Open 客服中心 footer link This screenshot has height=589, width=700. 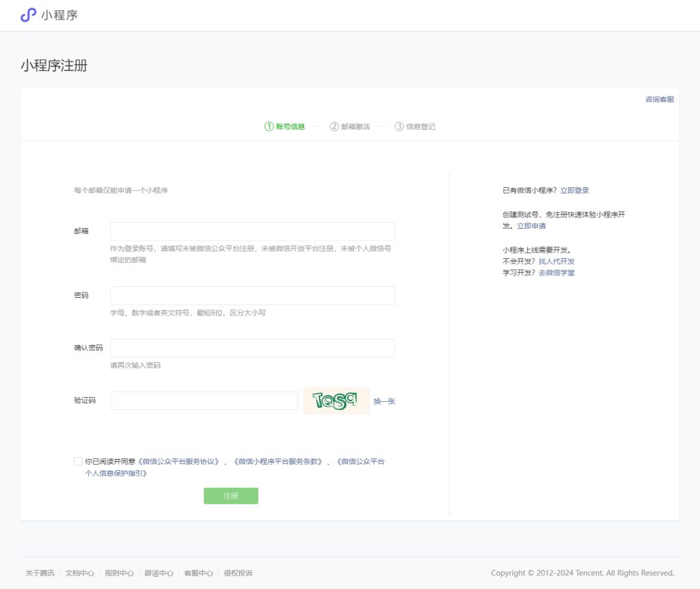198,573
